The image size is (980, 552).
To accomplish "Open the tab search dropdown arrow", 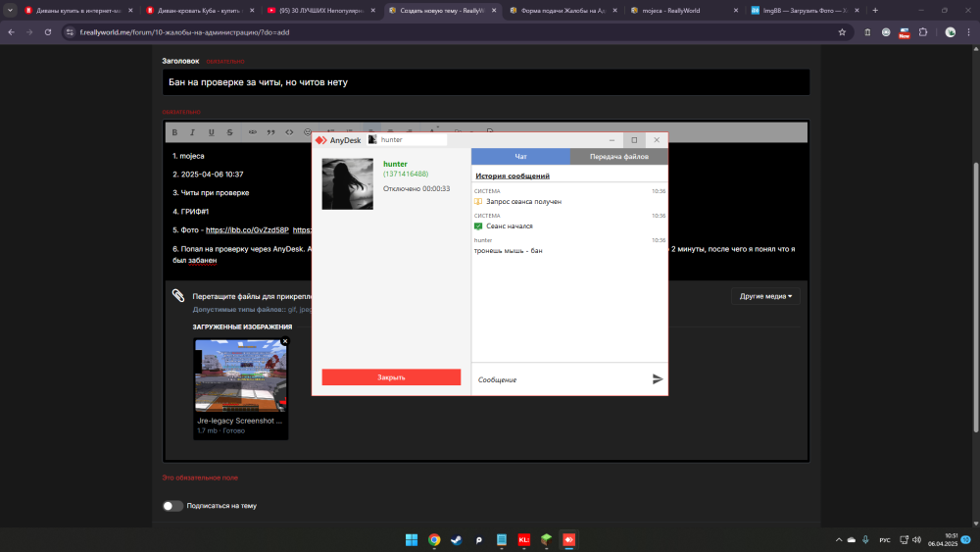I will pyautogui.click(x=10, y=10).
